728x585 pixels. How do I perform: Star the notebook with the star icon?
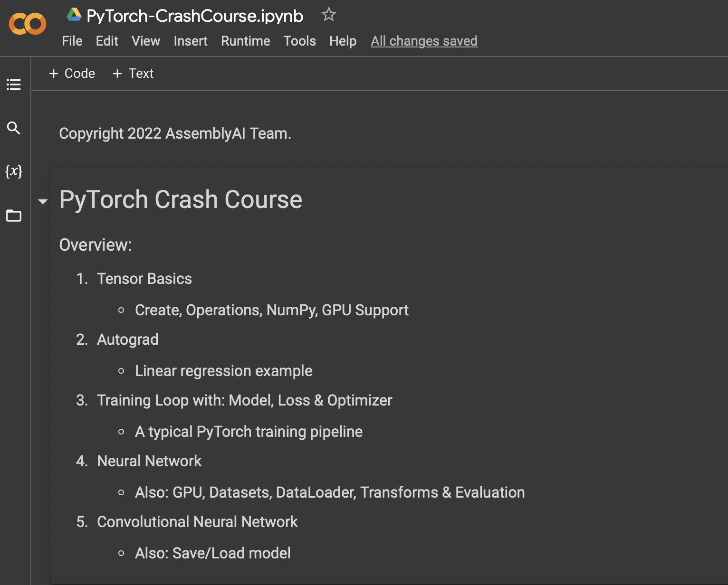click(328, 15)
